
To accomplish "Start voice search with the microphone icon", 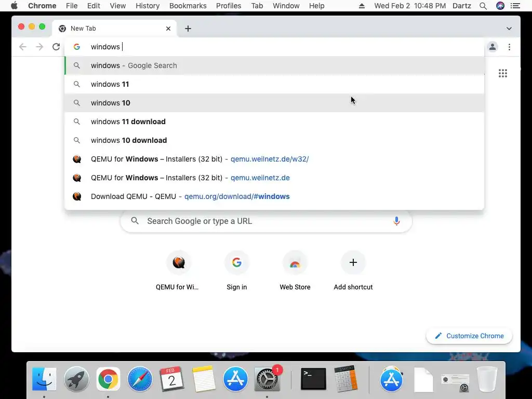I will (396, 221).
